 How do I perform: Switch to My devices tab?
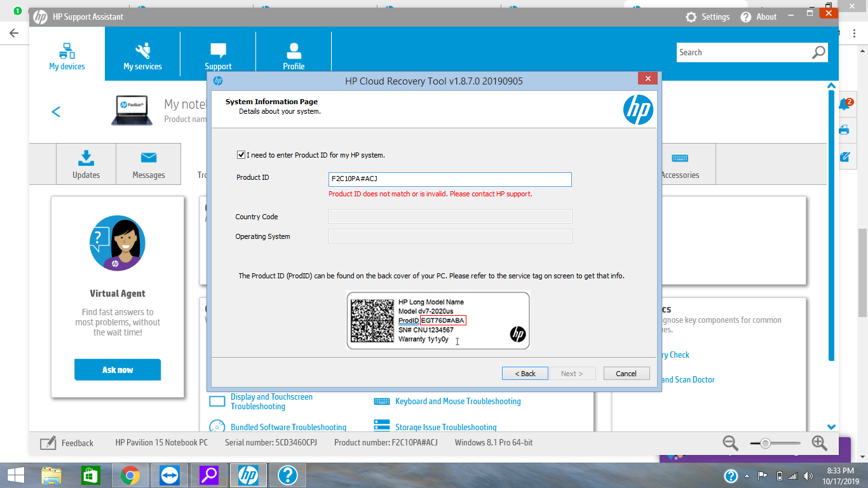click(x=67, y=54)
